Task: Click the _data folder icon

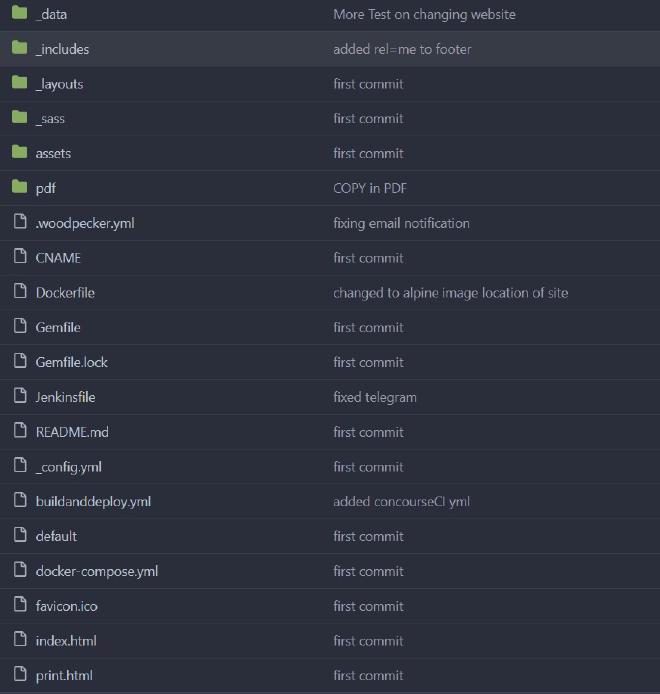Action: (x=19, y=14)
